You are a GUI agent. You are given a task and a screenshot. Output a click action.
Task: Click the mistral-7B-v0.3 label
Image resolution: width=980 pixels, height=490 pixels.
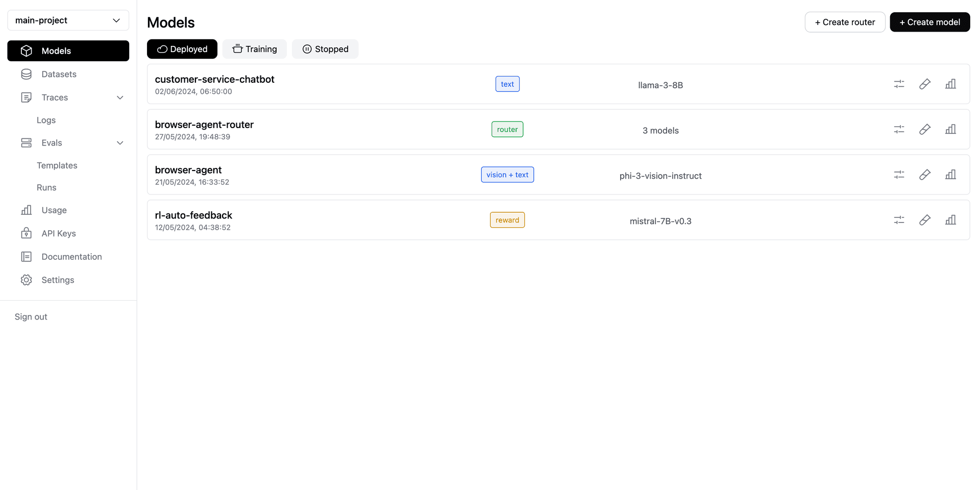[x=660, y=221]
